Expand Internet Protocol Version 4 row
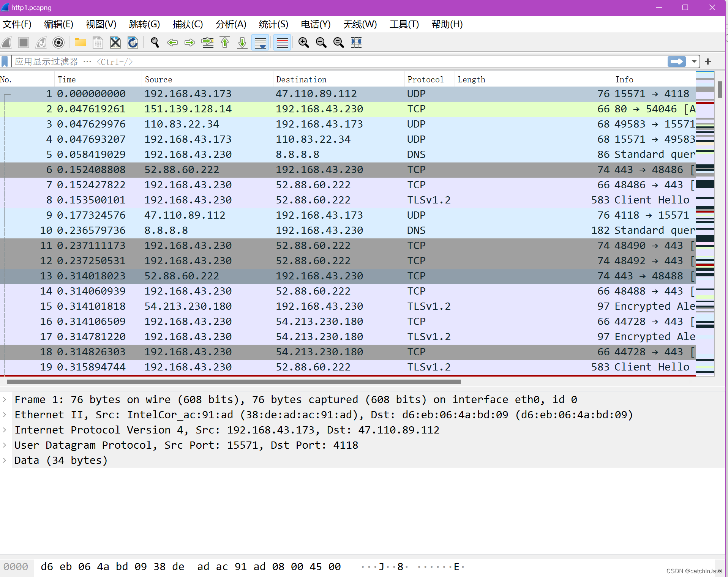 [x=5, y=430]
